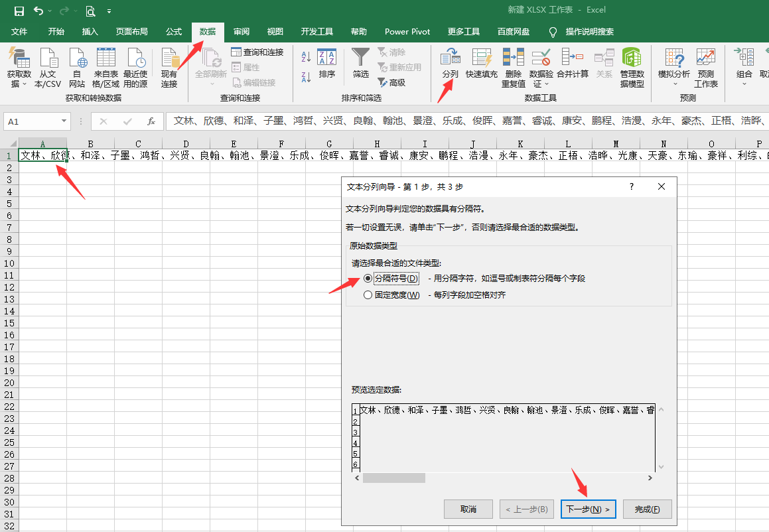Close the Text to Columns wizard dialog

661,187
